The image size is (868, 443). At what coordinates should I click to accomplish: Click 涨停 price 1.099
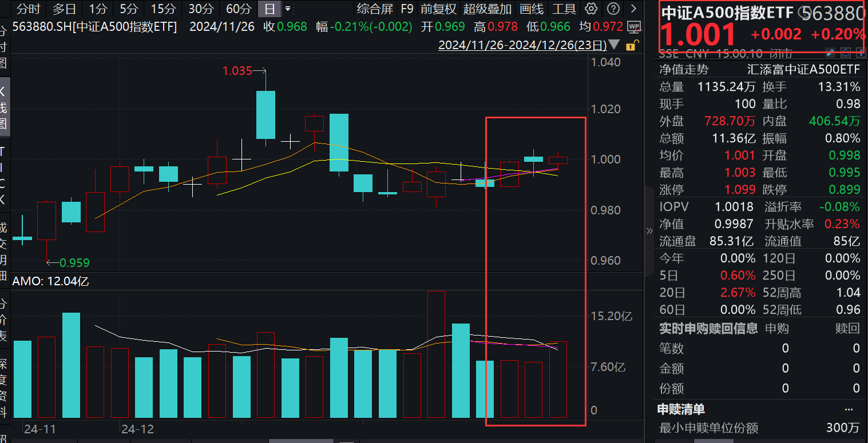point(740,190)
